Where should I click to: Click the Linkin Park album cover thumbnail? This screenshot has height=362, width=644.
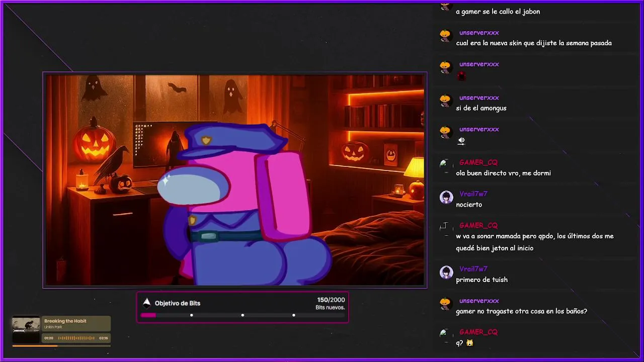point(26,329)
